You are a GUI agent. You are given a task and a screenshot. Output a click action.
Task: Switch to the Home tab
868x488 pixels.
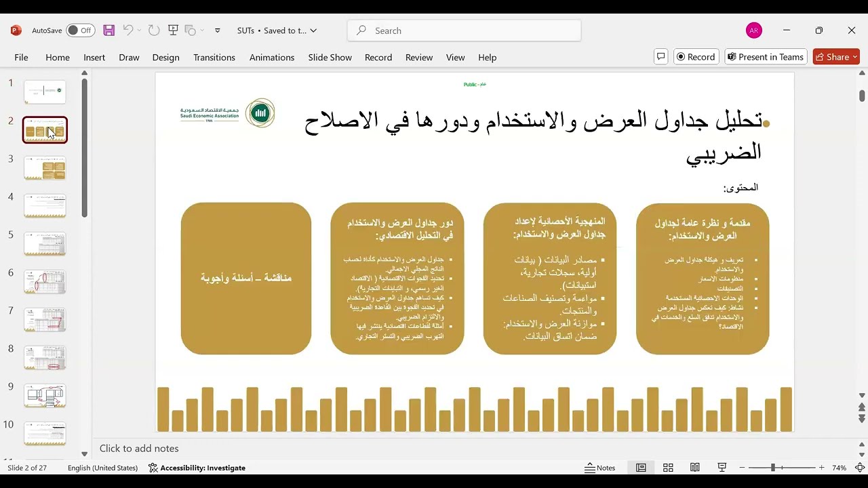58,58
